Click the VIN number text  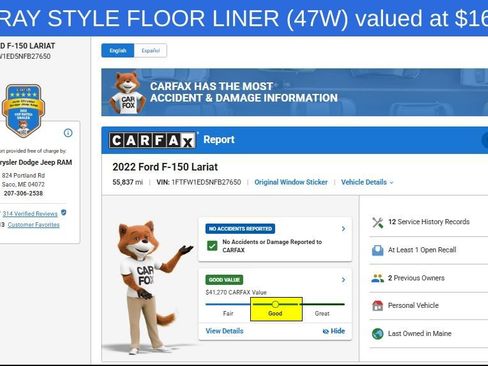[x=199, y=182]
